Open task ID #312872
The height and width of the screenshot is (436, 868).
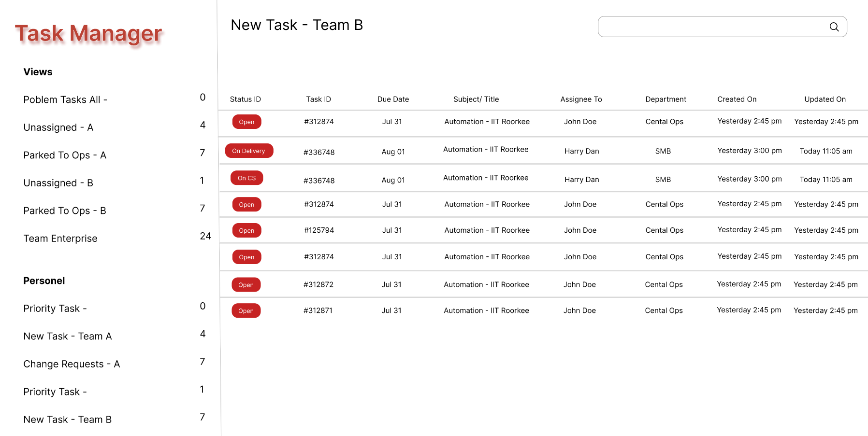(318, 284)
